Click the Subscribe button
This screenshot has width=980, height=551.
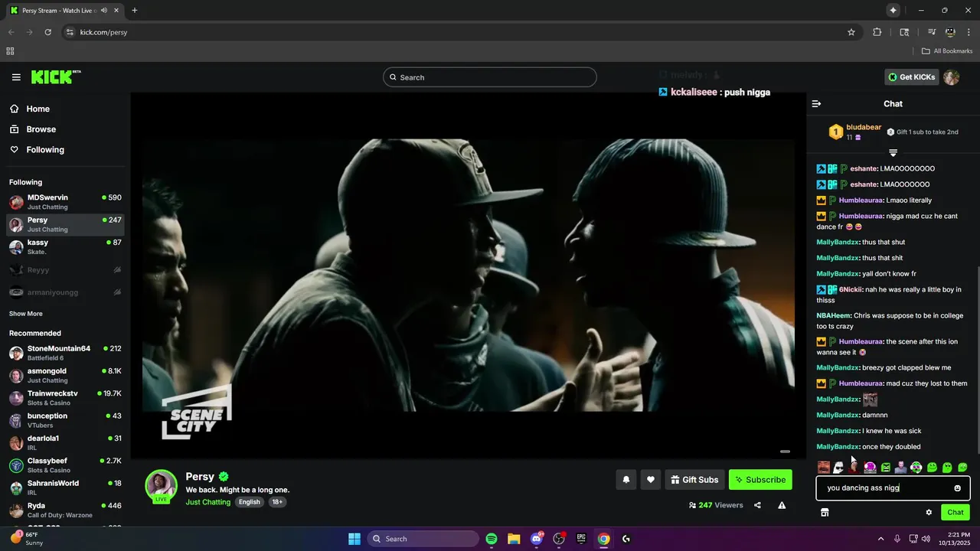coord(760,480)
